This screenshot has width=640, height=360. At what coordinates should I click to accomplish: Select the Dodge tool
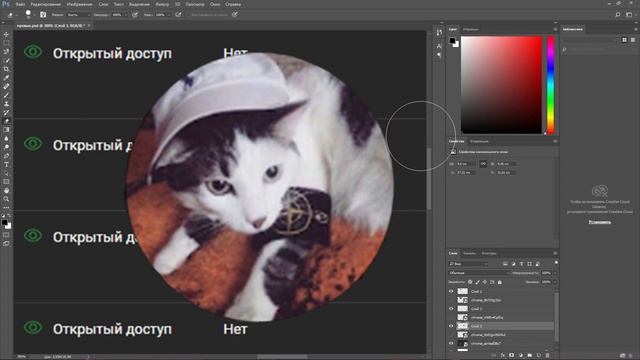point(6,147)
